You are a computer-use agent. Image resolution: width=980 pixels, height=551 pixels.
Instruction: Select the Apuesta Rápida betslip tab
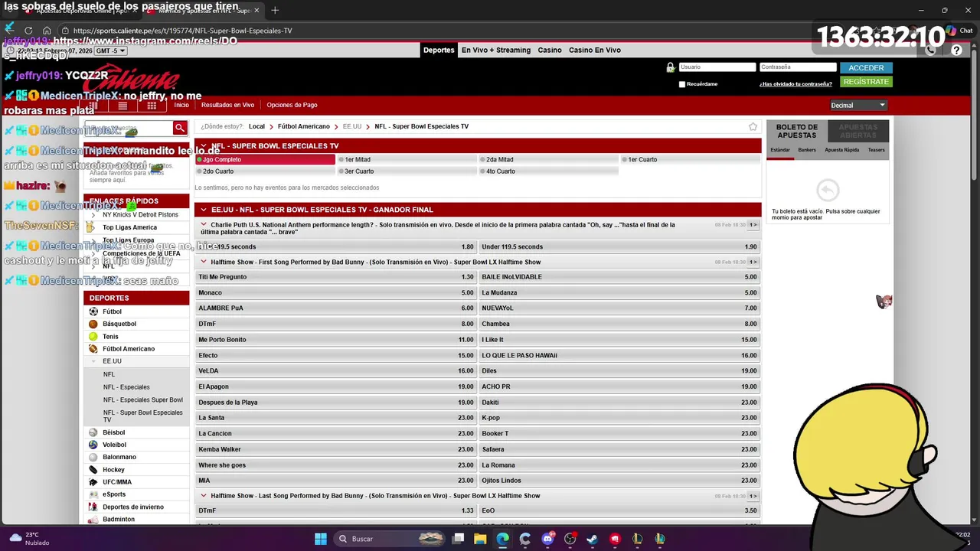point(842,150)
